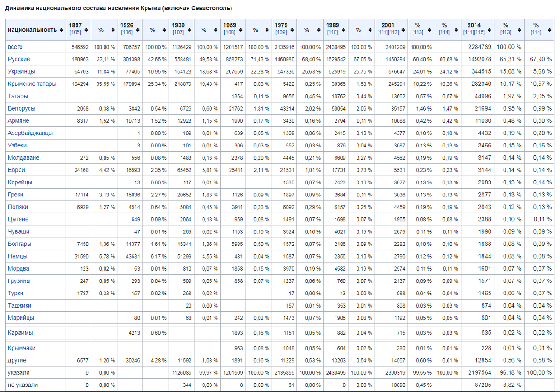Open the Немцы link
The image size is (560, 392).
(x=18, y=256)
